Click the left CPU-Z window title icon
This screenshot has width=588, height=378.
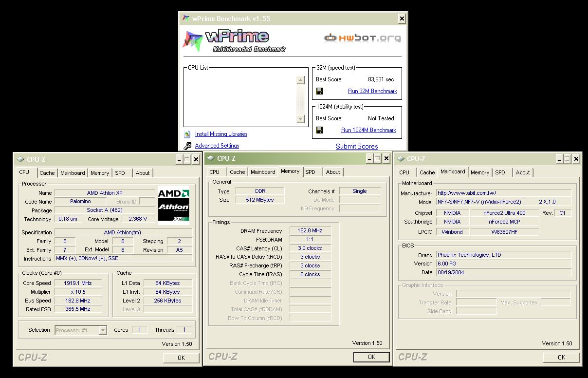pos(20,159)
